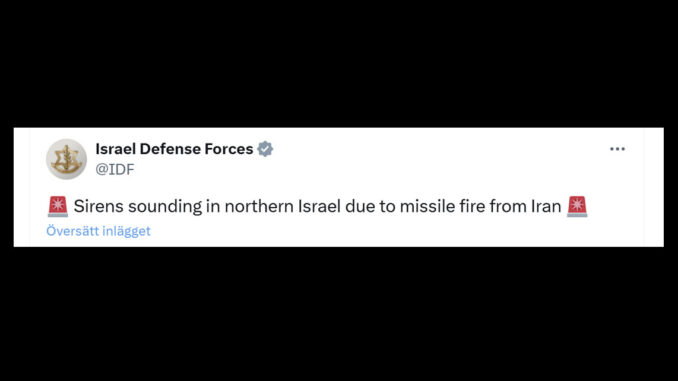
Task: Open 'Israel Defense Forces' profile name
Action: (x=174, y=149)
